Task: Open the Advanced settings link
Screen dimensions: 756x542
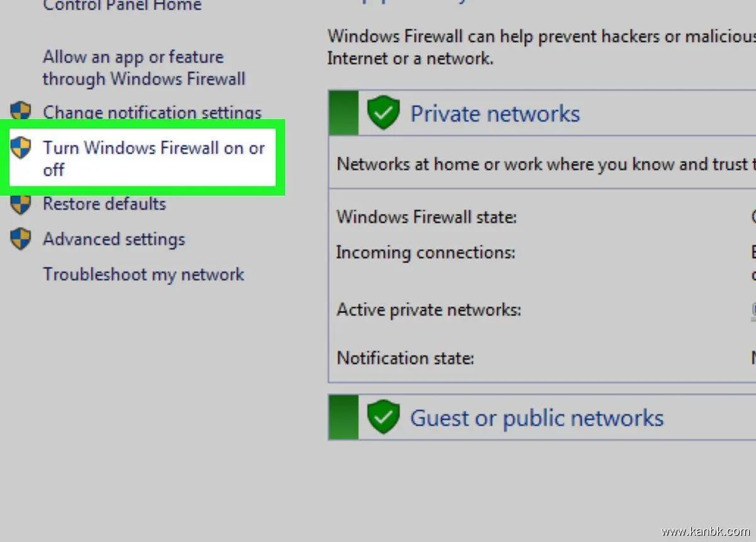Action: point(114,239)
